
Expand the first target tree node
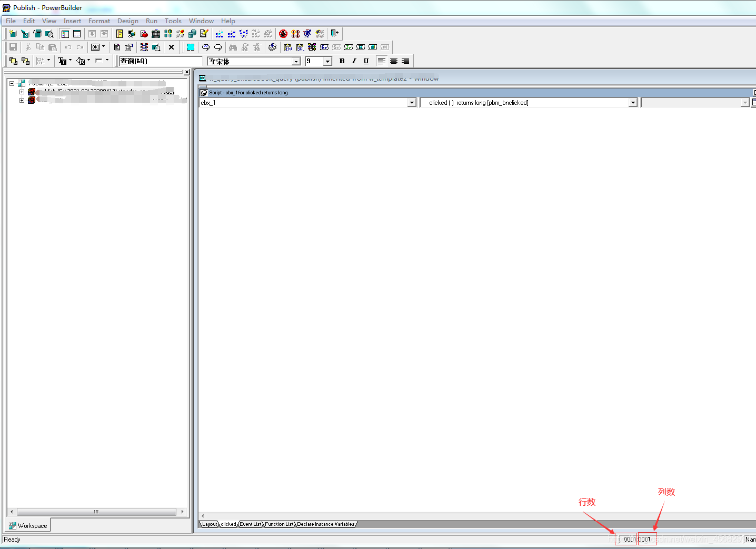tap(22, 92)
